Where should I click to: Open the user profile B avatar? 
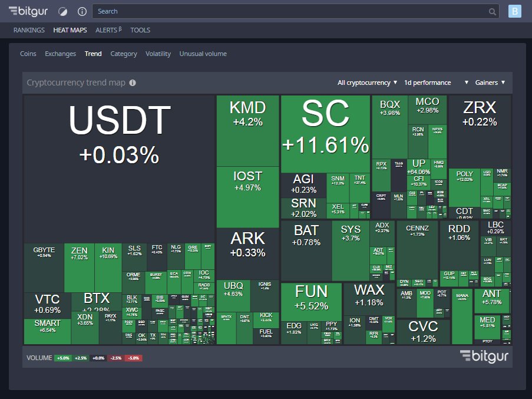[515, 11]
